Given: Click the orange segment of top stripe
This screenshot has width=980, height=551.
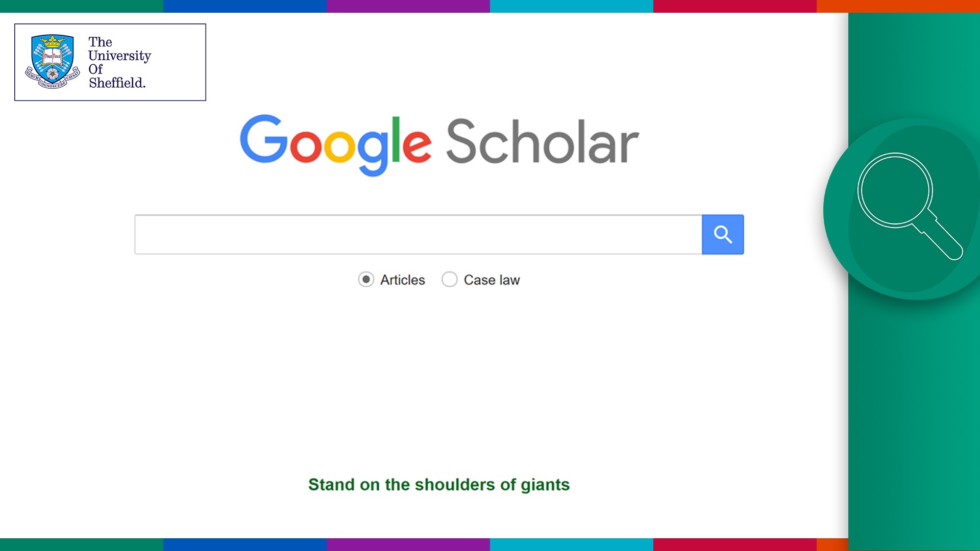Looking at the screenshot, I should pos(898,6).
